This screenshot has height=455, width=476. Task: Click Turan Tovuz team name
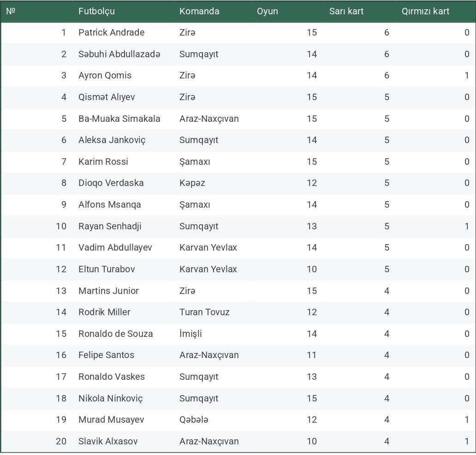204,312
